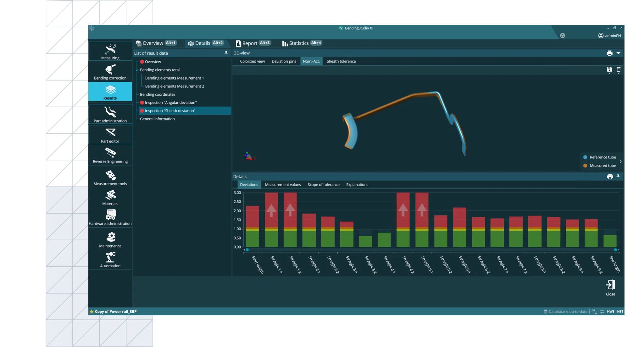Screen dimensions: 644x349
Task: Open the Part editor
Action: point(110,135)
